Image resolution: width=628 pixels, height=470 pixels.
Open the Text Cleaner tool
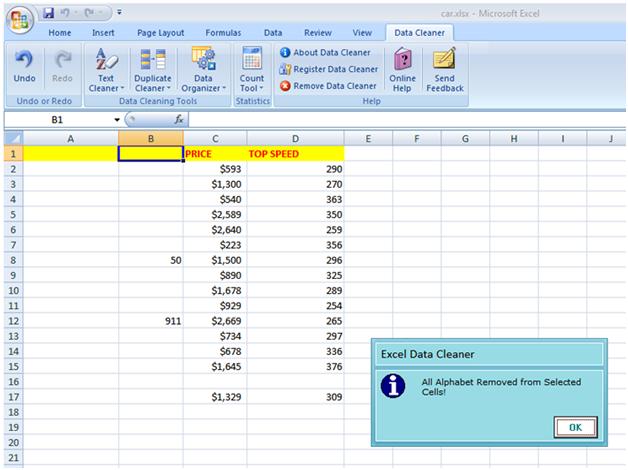click(x=107, y=70)
